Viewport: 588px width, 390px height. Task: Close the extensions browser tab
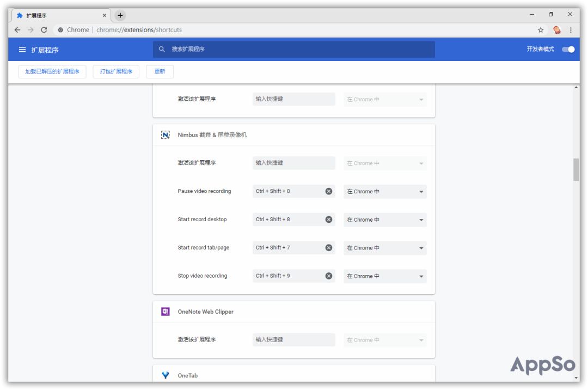[104, 15]
